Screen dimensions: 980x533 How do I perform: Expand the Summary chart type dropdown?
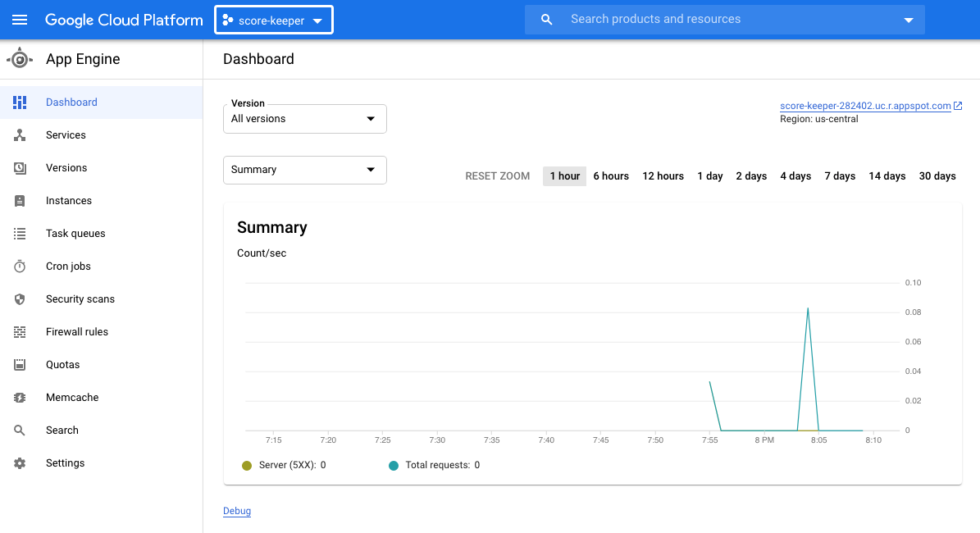click(305, 170)
